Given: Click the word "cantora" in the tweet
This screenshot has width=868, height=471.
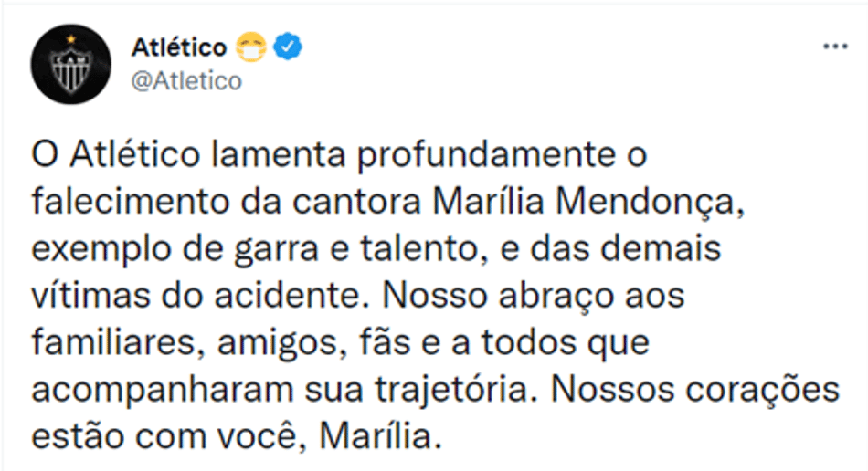Looking at the screenshot, I should (x=357, y=203).
